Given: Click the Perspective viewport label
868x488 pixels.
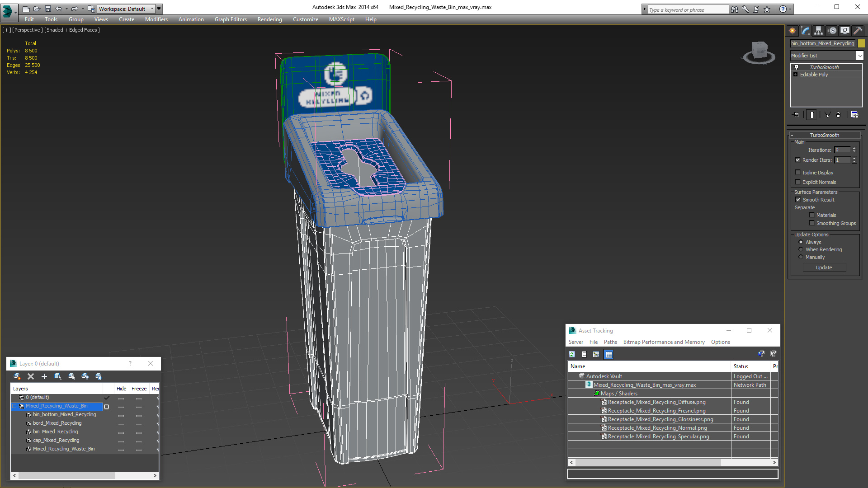Looking at the screenshot, I should (28, 30).
